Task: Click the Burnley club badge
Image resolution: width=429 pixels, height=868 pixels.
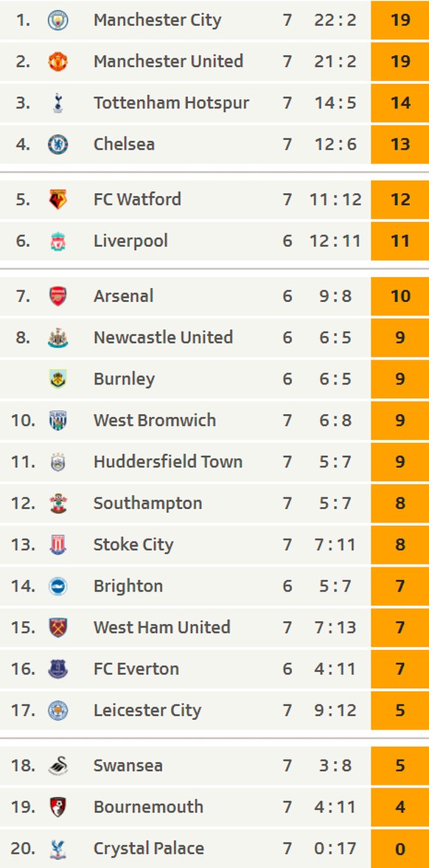Action: (x=57, y=379)
